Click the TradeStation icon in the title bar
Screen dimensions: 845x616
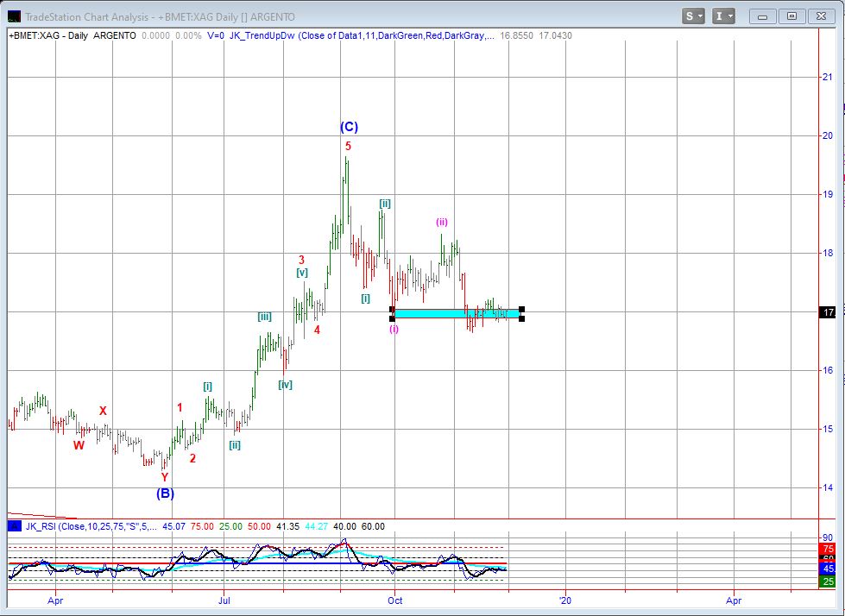pyautogui.click(x=14, y=16)
